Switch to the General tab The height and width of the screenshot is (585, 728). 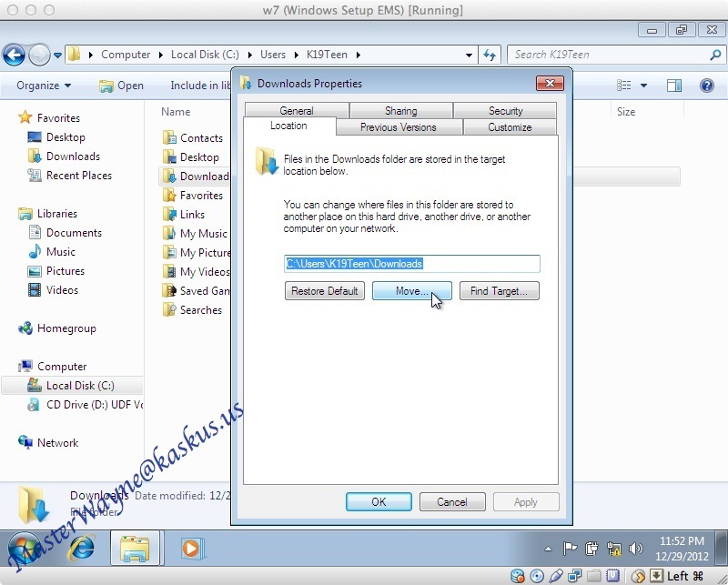click(297, 110)
